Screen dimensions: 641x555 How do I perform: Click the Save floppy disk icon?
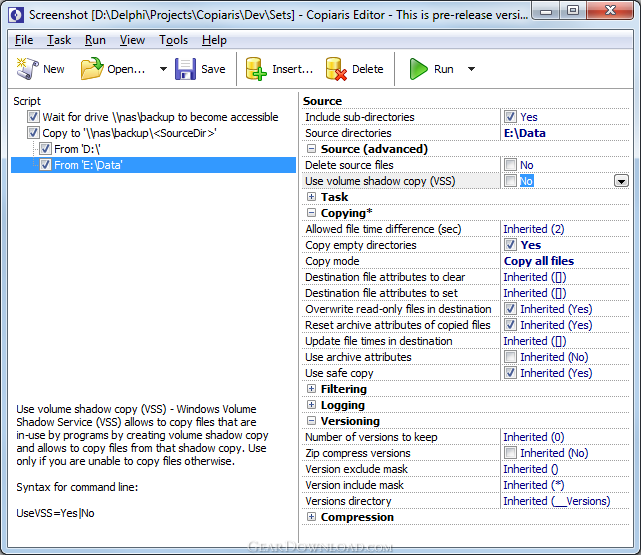pyautogui.click(x=185, y=69)
